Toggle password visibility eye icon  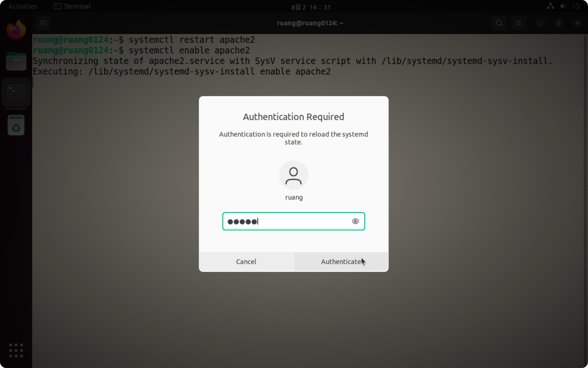click(355, 221)
